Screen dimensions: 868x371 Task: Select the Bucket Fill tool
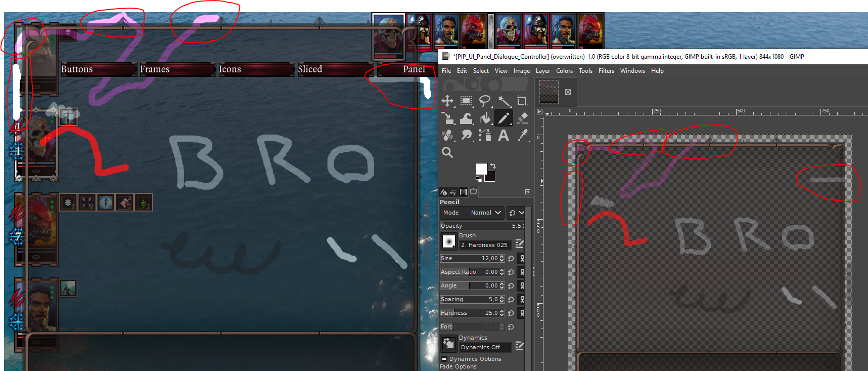(485, 118)
